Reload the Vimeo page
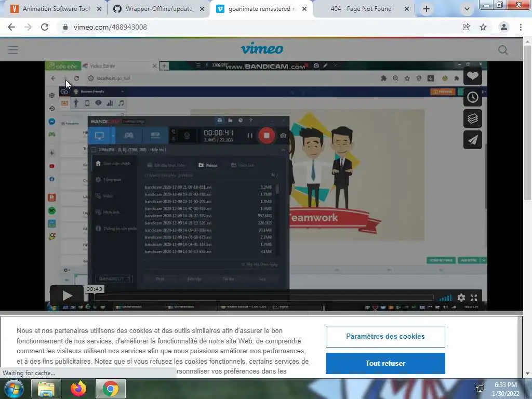Screen dimensions: 532x399 [x=45, y=27]
